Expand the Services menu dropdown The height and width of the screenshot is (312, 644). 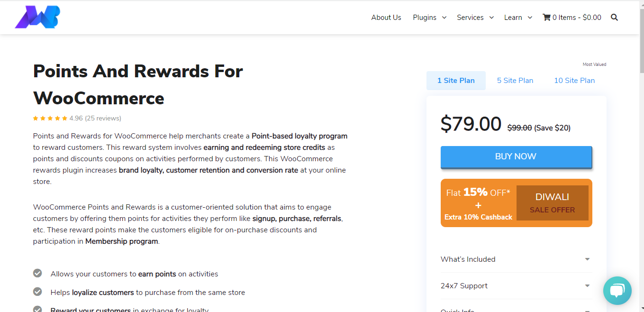[475, 18]
